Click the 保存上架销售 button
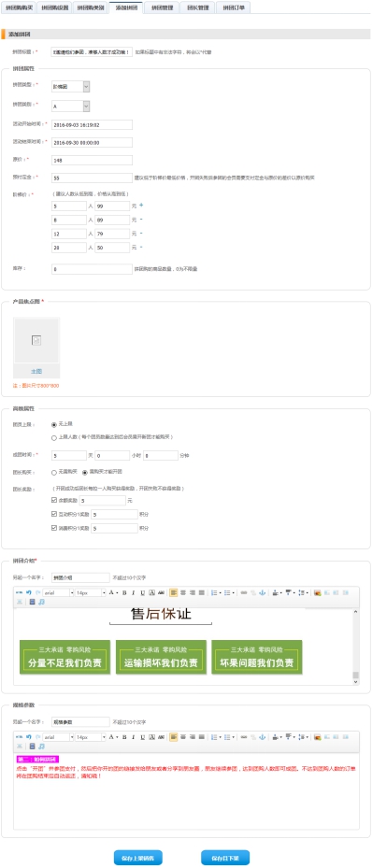Viewport: 373px width, 868px height. [138, 858]
